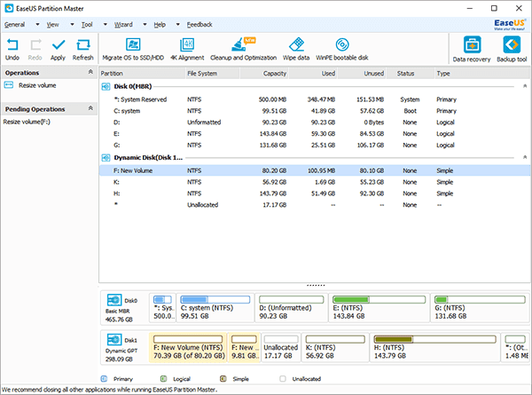Click the Primary legend icon
The image size is (532, 395).
pyautogui.click(x=104, y=379)
